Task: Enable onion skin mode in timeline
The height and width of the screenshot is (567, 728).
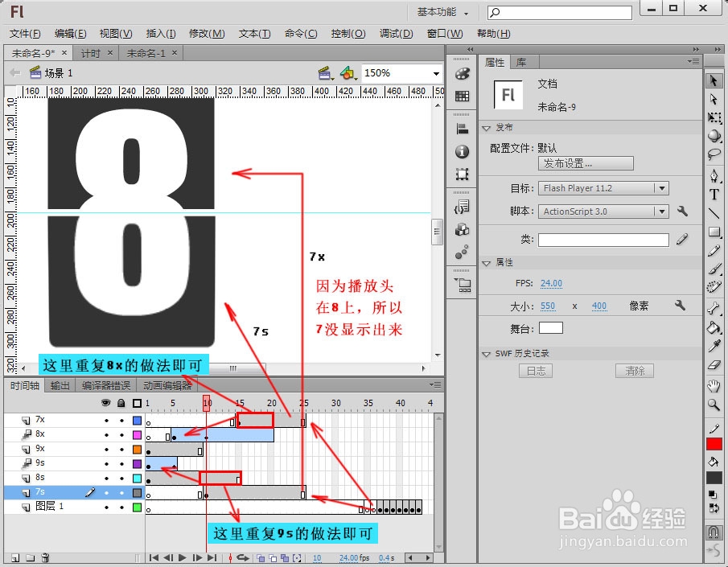Action: tap(261, 558)
